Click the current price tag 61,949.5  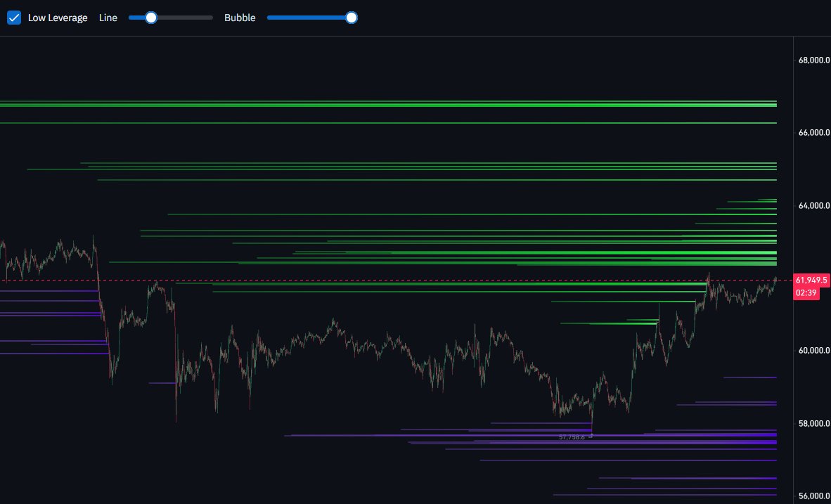pos(811,280)
